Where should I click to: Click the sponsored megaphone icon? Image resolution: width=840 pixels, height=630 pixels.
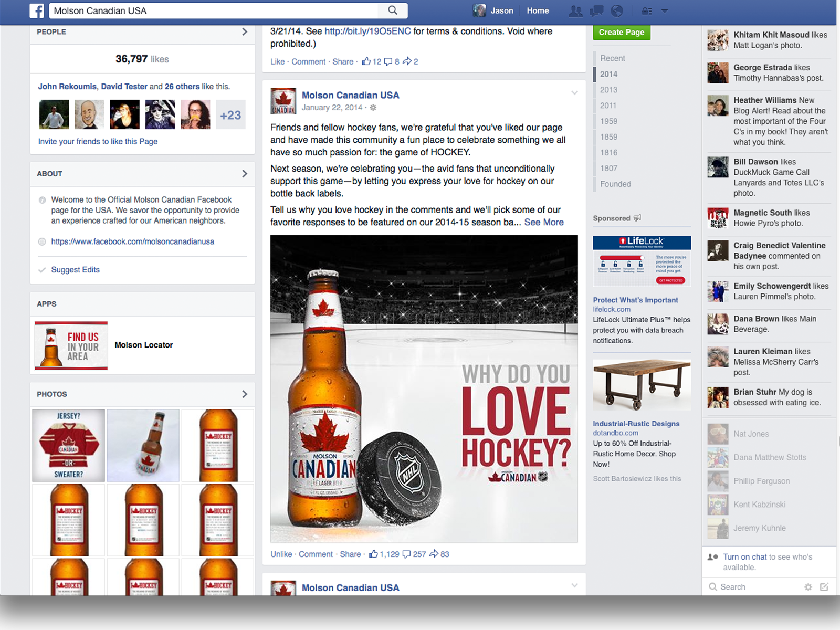coord(637,218)
